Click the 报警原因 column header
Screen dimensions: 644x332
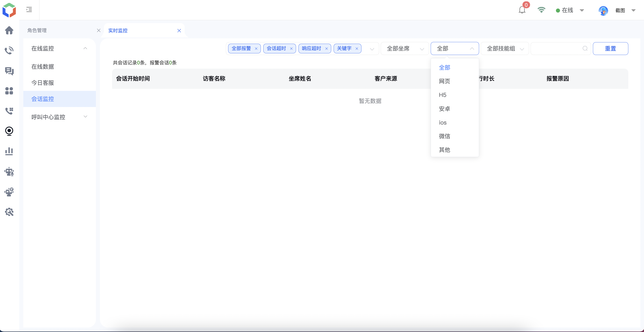[558, 79]
